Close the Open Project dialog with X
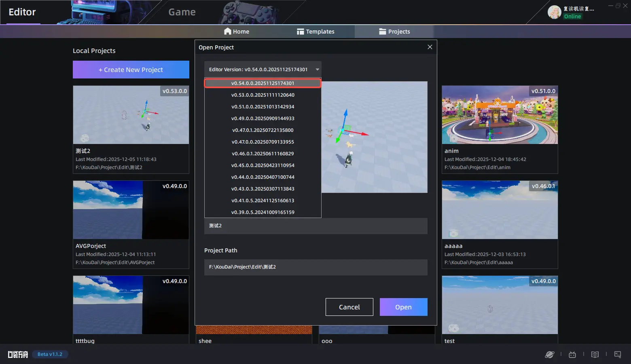Image resolution: width=631 pixels, height=364 pixels. pyautogui.click(x=430, y=47)
